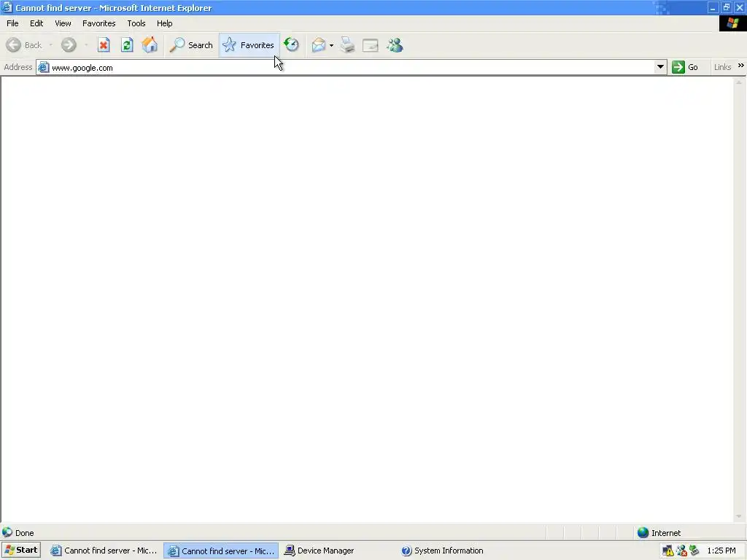
Task: Click the Back navigation arrow icon
Action: 13,45
